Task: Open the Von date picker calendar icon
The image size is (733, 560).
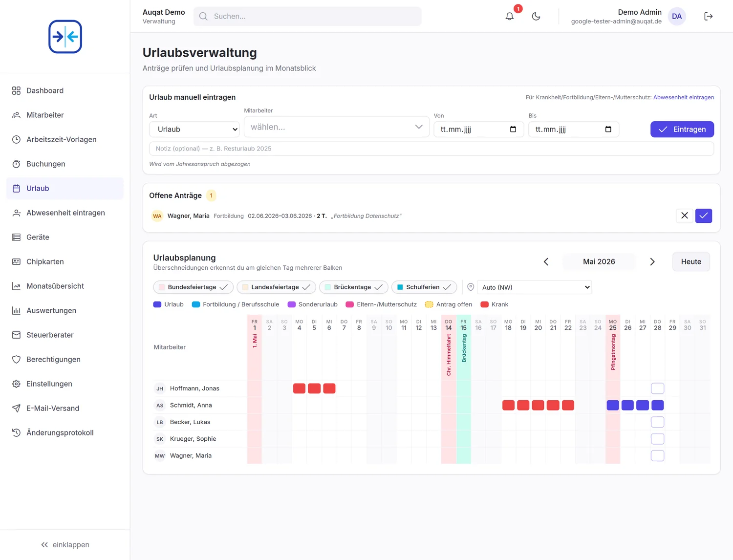Action: (x=513, y=129)
